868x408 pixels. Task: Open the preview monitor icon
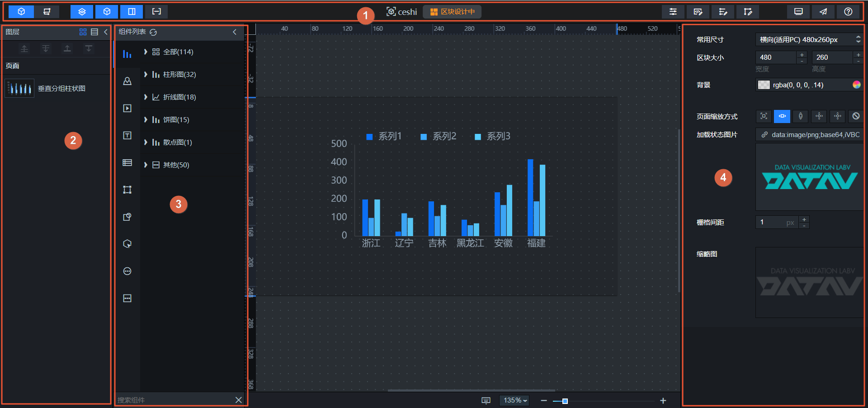tap(798, 12)
